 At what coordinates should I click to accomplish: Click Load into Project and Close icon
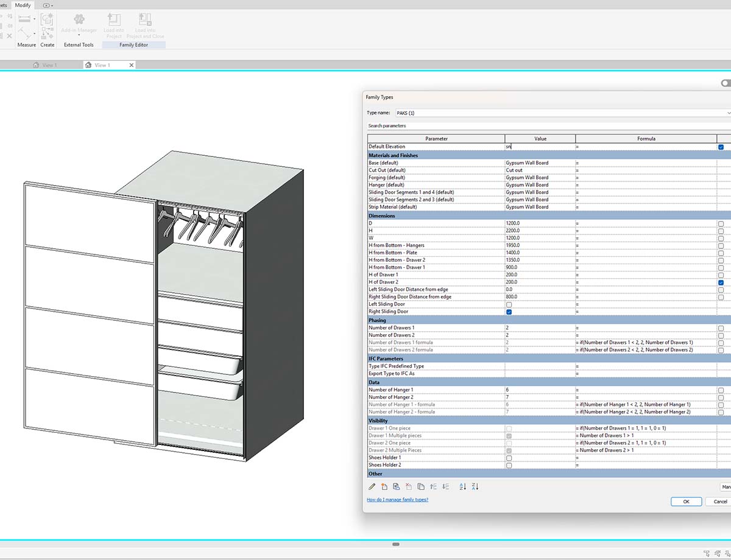click(x=145, y=19)
